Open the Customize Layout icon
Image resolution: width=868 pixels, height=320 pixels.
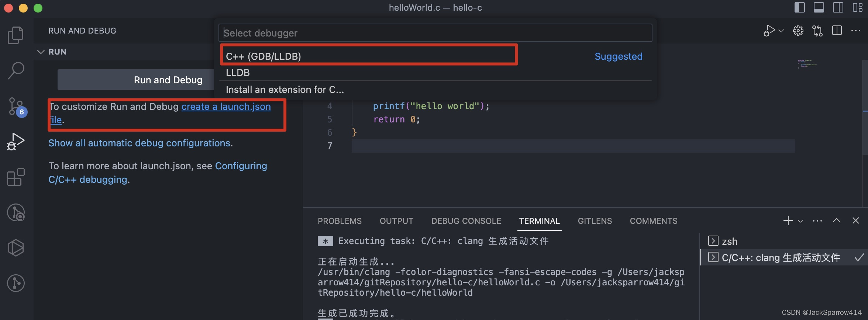point(857,7)
